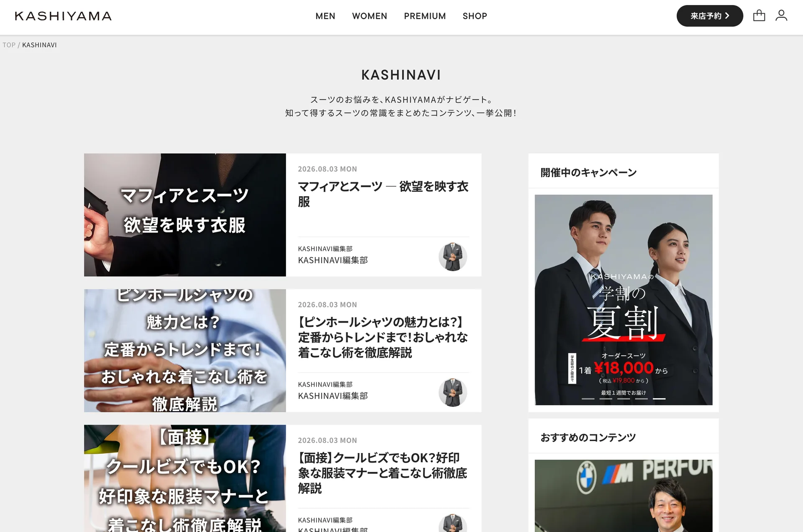Open the shopping bag icon
The image size is (803, 532).
coord(759,16)
